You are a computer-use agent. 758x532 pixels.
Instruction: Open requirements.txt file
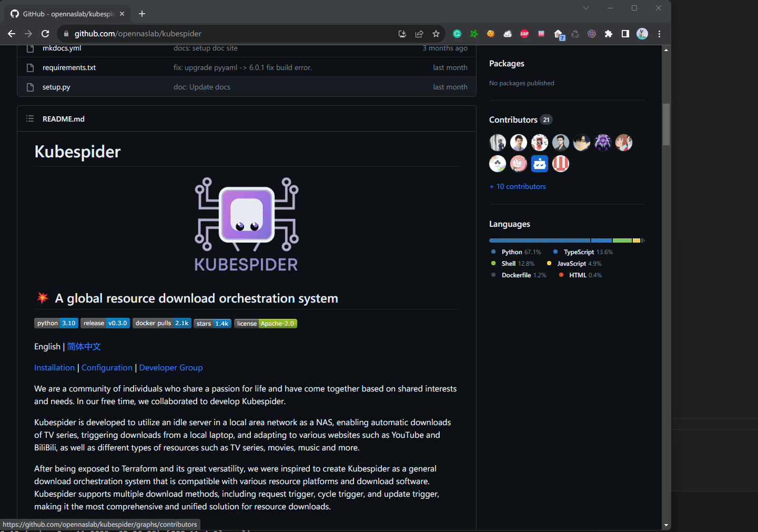[x=69, y=67]
